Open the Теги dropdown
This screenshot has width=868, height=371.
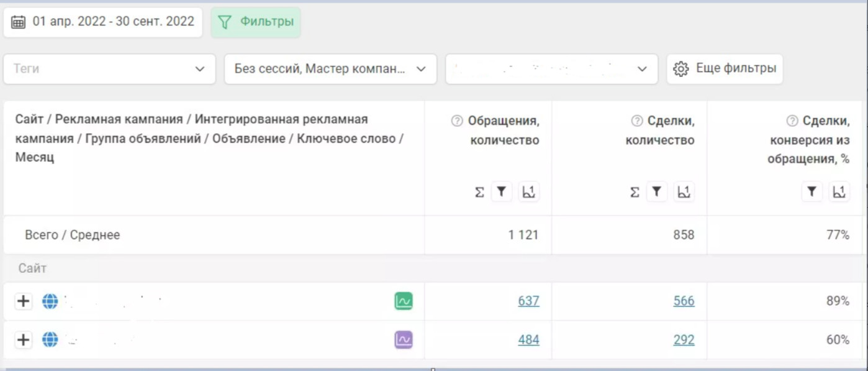(109, 69)
